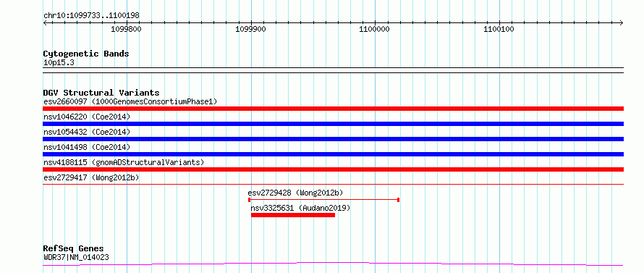Select the black 10p15.3 cytoband bar
Viewport: 644px width, 273px height.
pos(334,70)
